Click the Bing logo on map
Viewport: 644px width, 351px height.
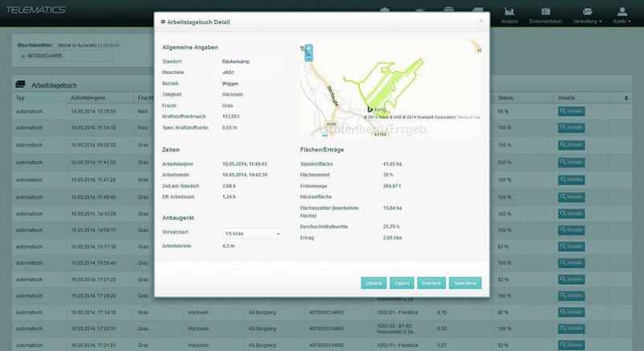[x=374, y=109]
